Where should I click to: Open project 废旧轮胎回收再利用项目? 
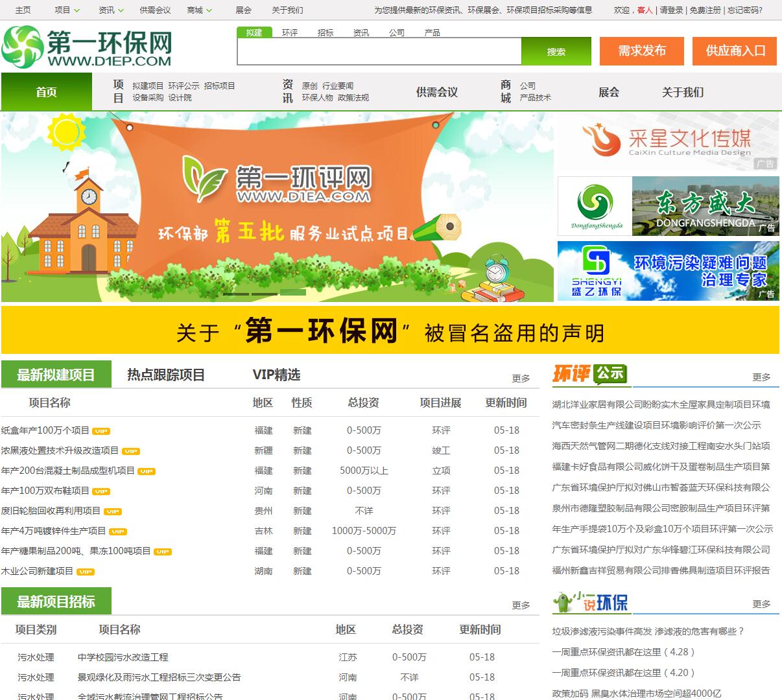51,511
